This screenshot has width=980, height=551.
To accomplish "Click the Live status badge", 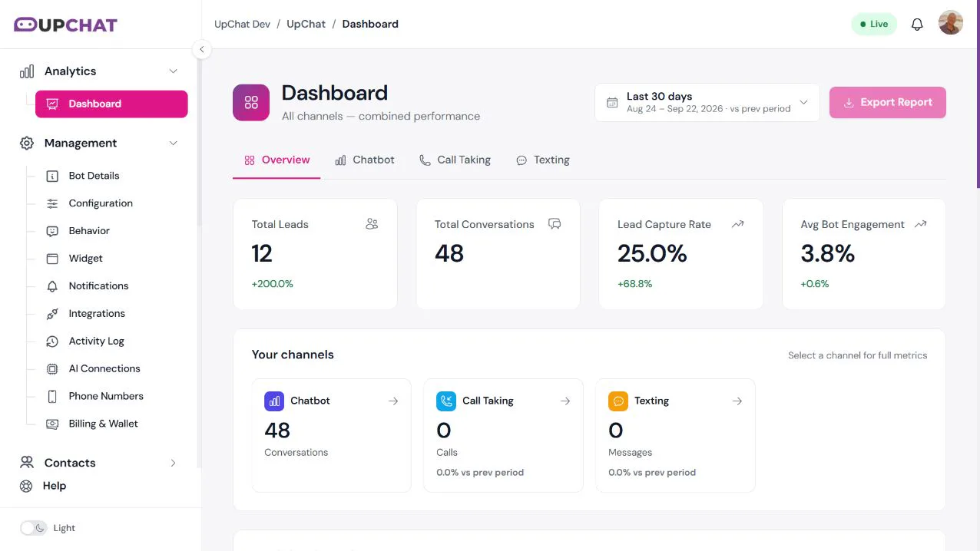I will pyautogui.click(x=874, y=24).
